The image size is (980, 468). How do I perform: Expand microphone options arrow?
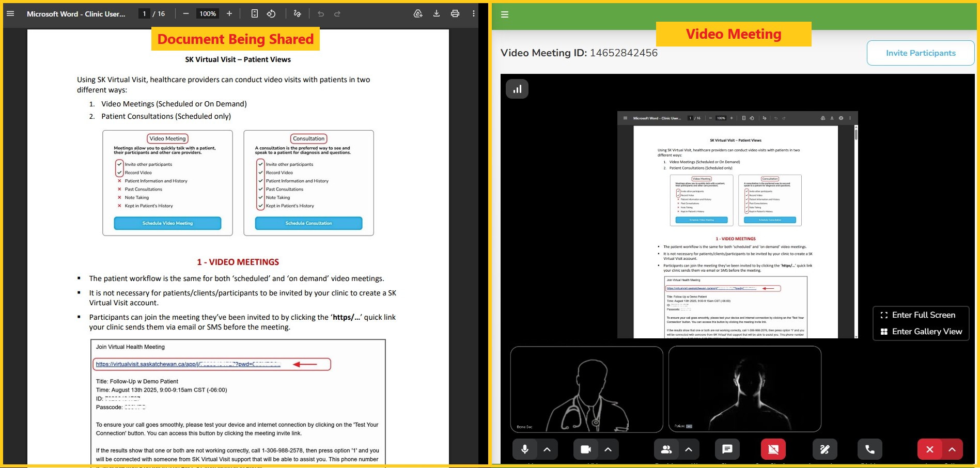point(547,449)
